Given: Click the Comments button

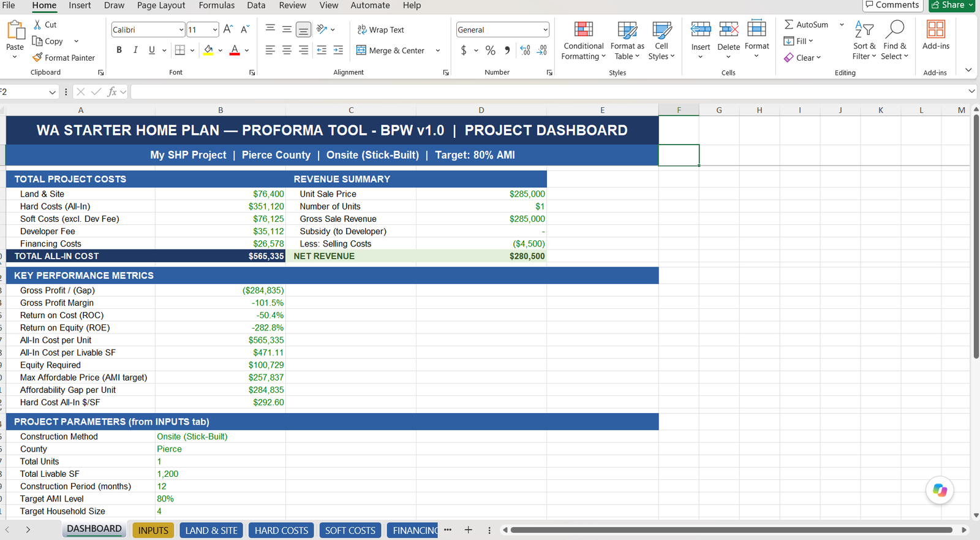Looking at the screenshot, I should (893, 5).
